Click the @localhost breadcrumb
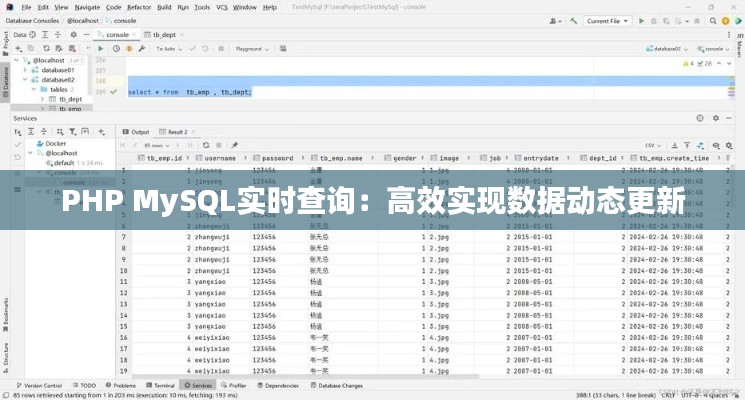The height and width of the screenshot is (400, 745). [82, 21]
